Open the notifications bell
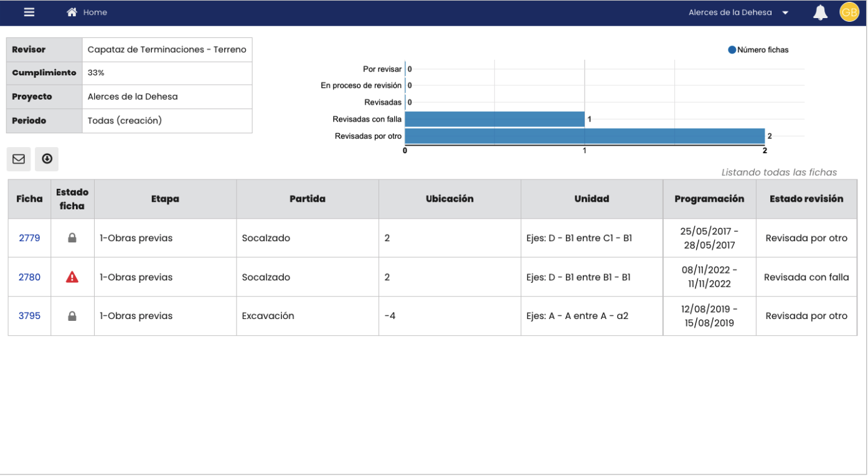This screenshot has width=868, height=476. 820,12
